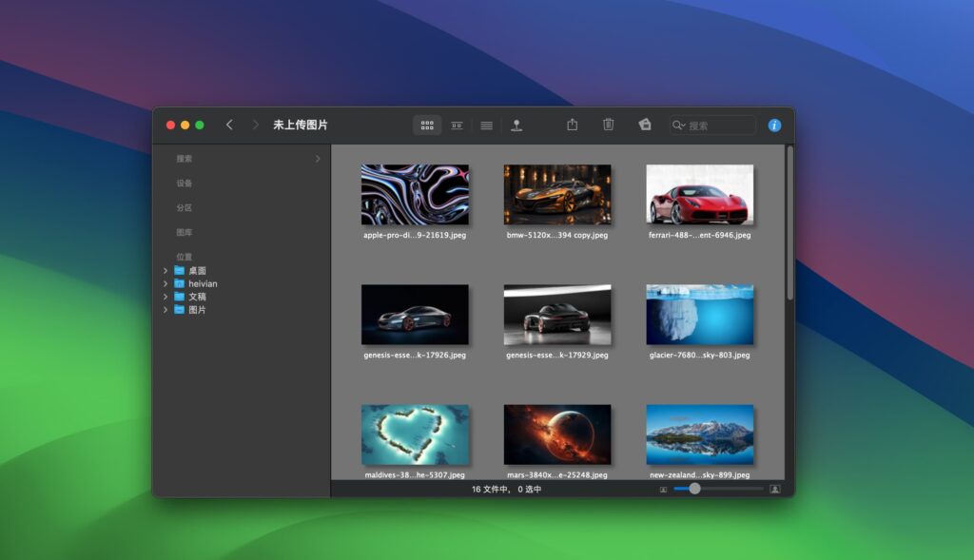Viewport: 974px width, 560px height.
Task: Click inside the 搜索 search field
Action: point(718,125)
